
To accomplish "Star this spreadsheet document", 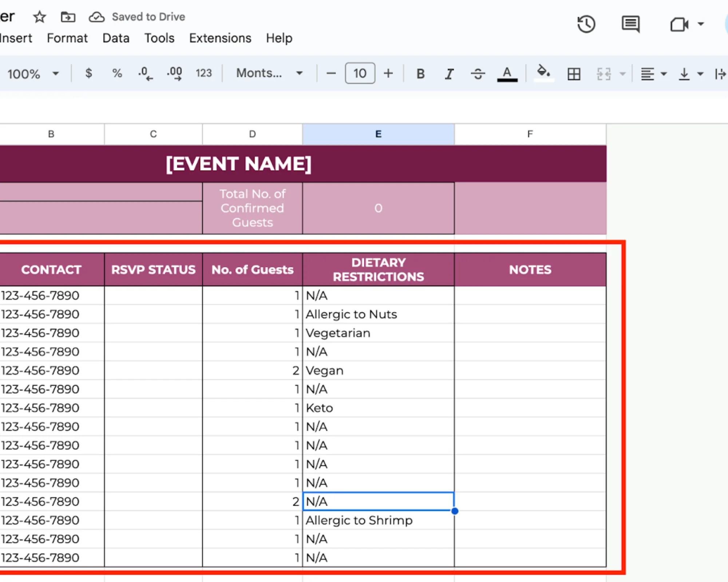I will click(x=39, y=17).
